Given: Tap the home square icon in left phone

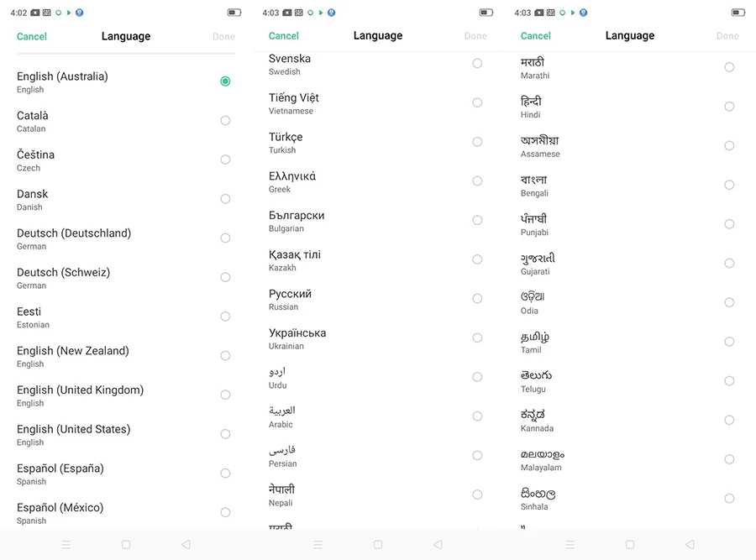Looking at the screenshot, I should point(126,545).
